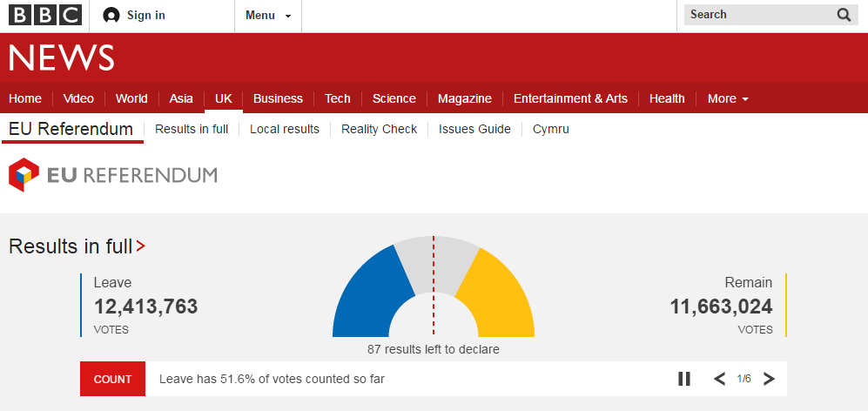
Task: Open the Reality Check link
Action: coord(380,129)
